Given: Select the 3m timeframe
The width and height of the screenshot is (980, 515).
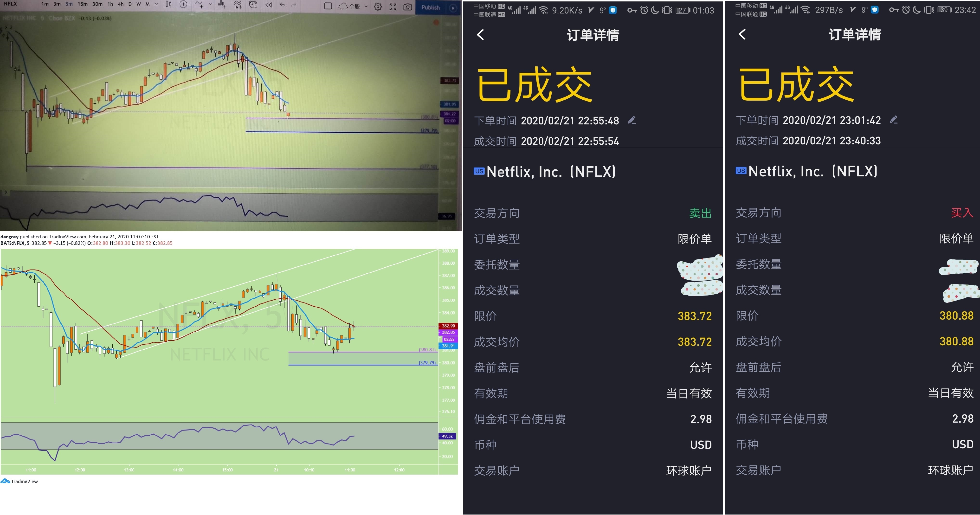Looking at the screenshot, I should pos(57,4).
